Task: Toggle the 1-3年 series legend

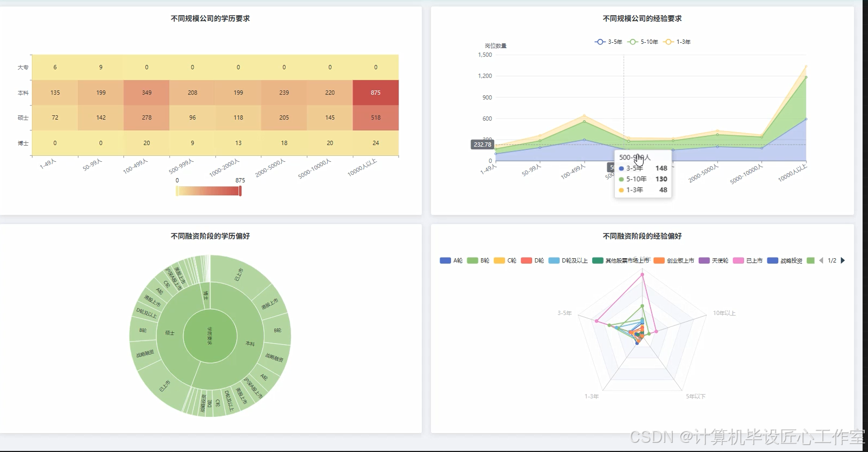Action: [x=677, y=42]
